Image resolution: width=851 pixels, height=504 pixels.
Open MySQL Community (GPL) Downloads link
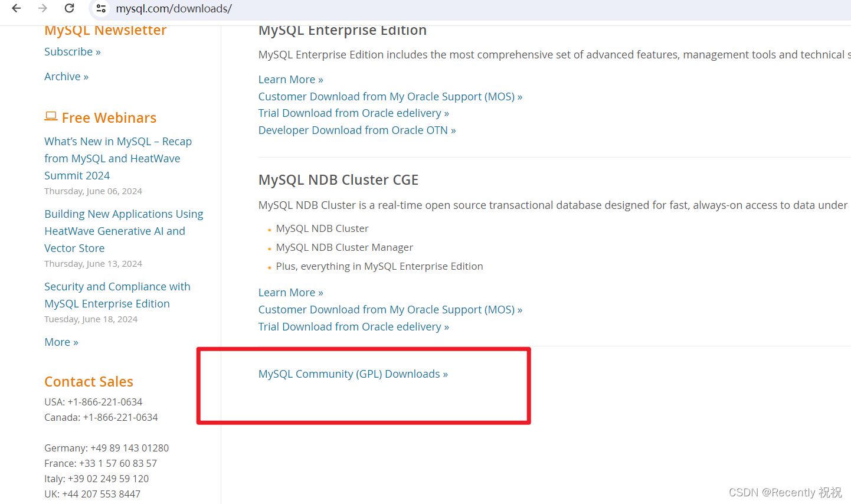tap(353, 374)
